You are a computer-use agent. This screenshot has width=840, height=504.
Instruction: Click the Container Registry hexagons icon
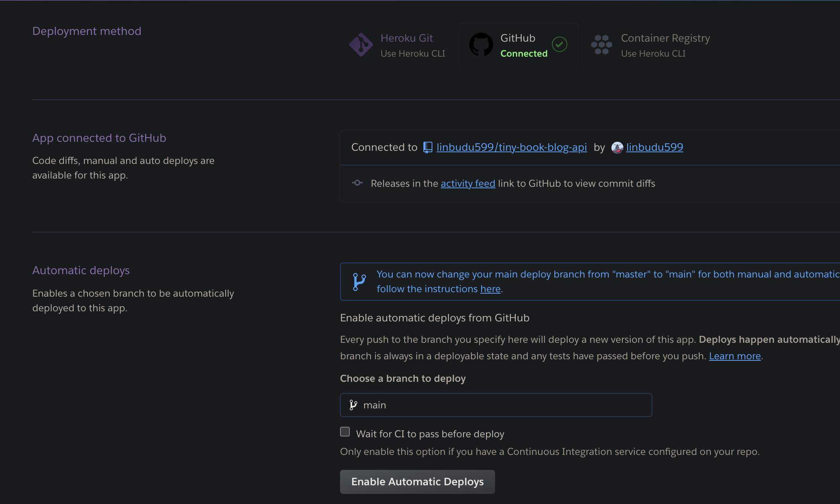pos(601,45)
